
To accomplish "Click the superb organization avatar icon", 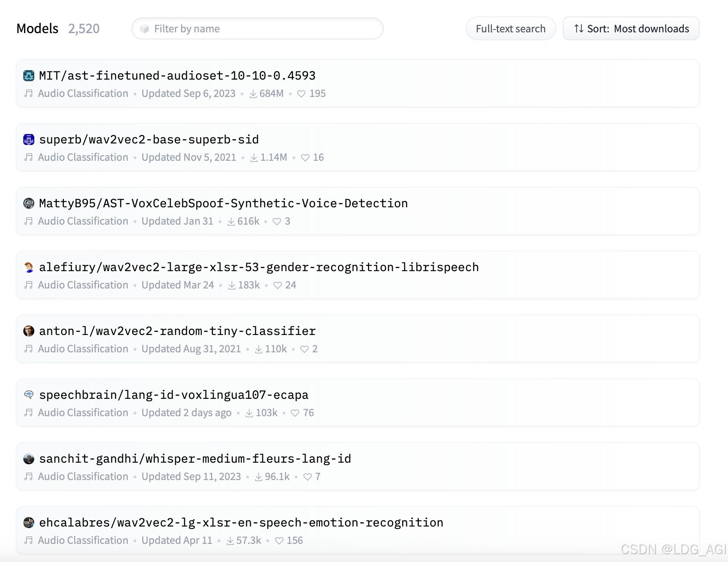I will [x=29, y=139].
